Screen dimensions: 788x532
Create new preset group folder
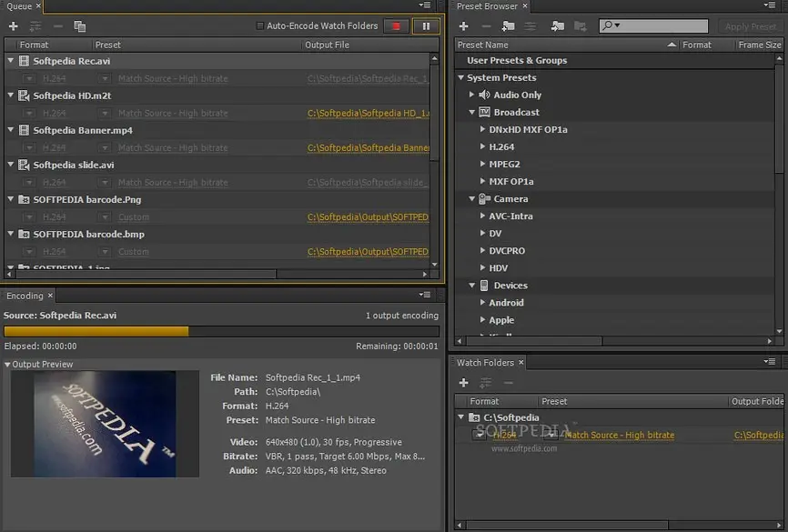pos(508,26)
